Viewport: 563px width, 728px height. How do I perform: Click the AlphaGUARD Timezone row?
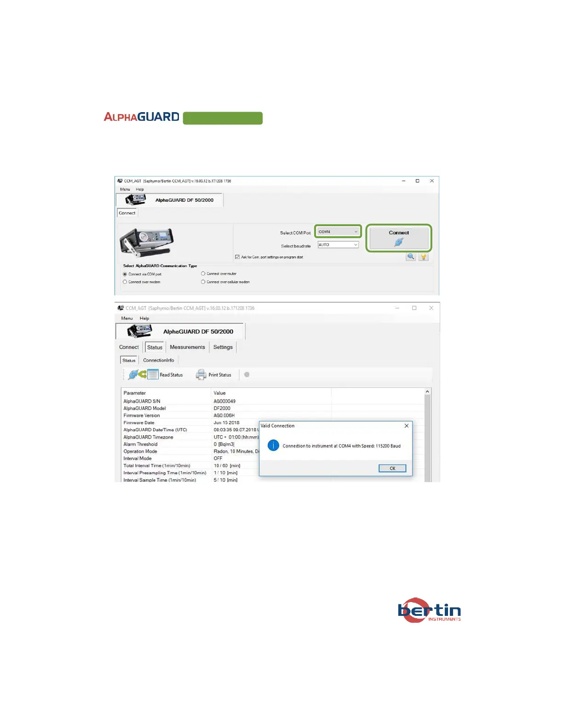tap(190, 437)
